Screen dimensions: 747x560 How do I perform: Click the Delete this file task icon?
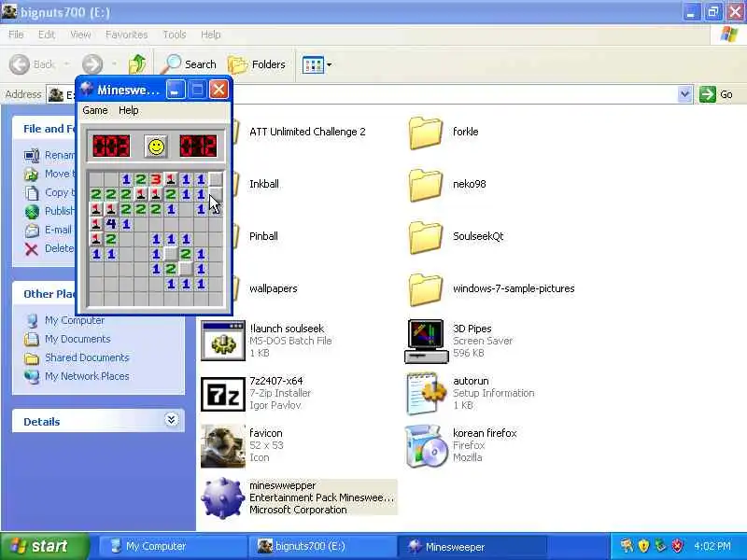point(32,249)
